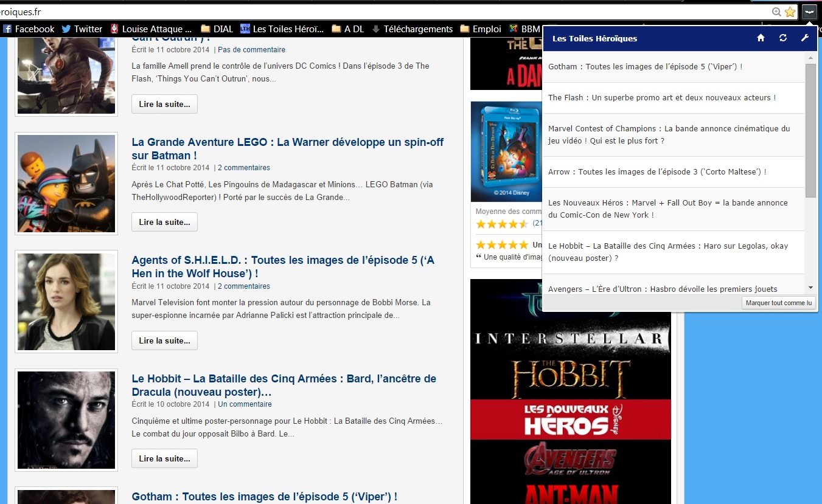Open the Louise Attaque bookmark

click(151, 29)
